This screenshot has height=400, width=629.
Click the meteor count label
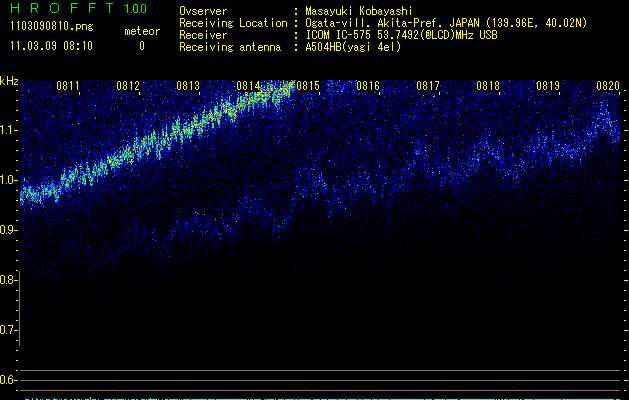(x=142, y=31)
